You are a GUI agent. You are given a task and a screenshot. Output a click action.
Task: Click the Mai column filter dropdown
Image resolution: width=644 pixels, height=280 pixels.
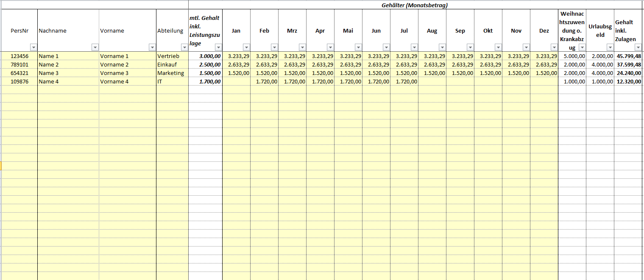pyautogui.click(x=358, y=47)
